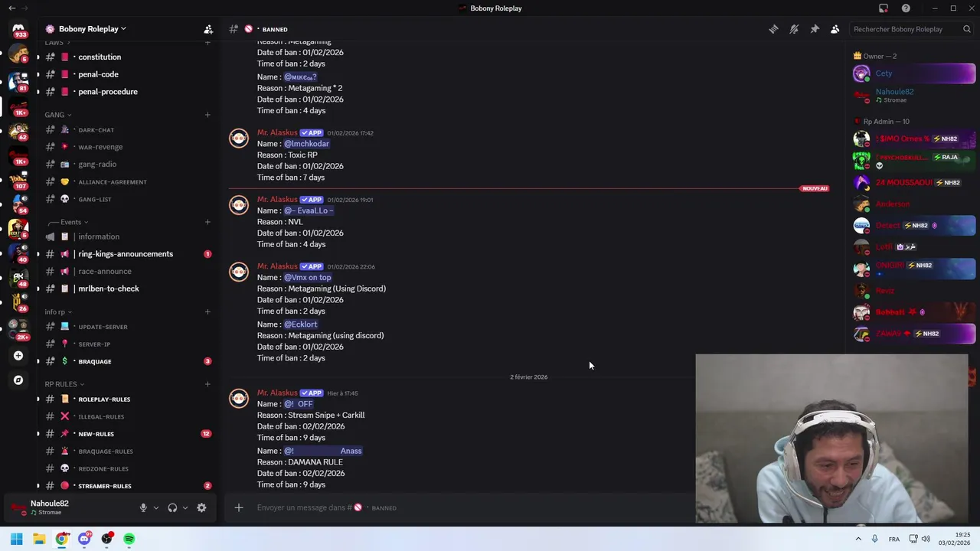Screen dimensions: 980x551
Task: Toggle the member list visibility icon
Action: [x=835, y=29]
